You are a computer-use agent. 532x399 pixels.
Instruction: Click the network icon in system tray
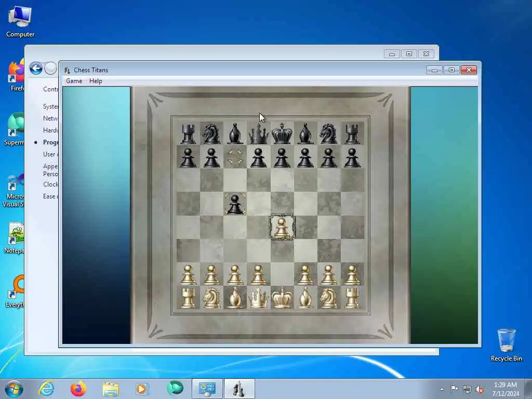click(x=467, y=390)
